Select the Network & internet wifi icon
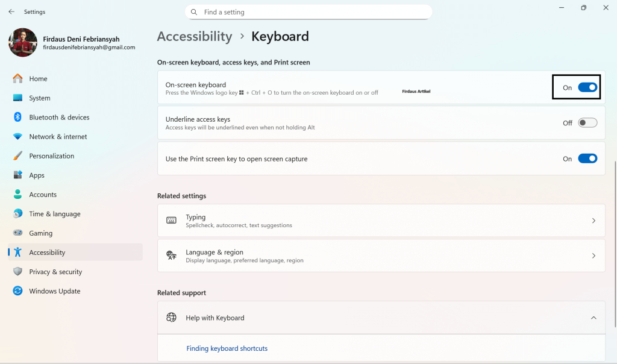The width and height of the screenshot is (617, 364). tap(17, 137)
